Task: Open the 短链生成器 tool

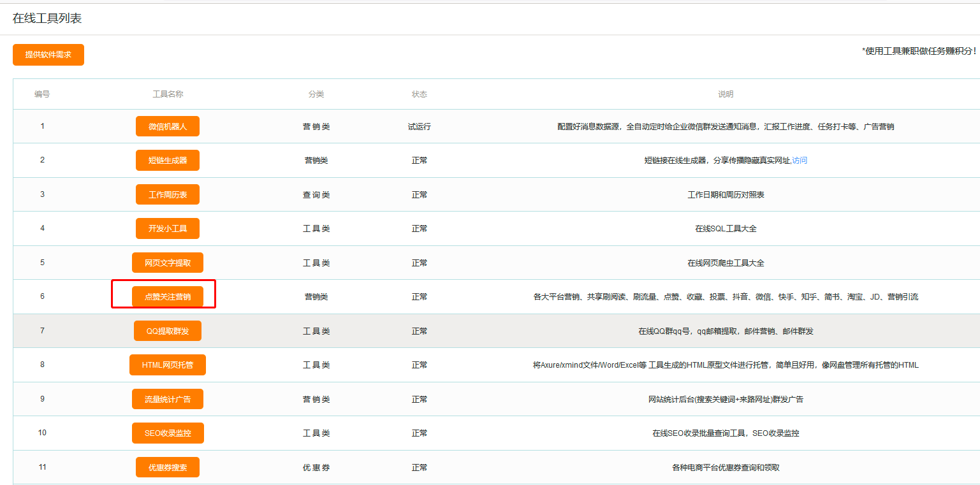Action: (167, 160)
